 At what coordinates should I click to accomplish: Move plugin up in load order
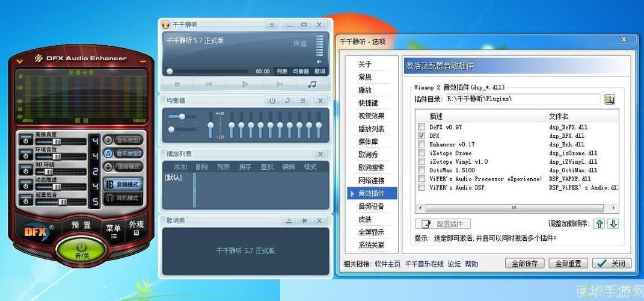600,224
